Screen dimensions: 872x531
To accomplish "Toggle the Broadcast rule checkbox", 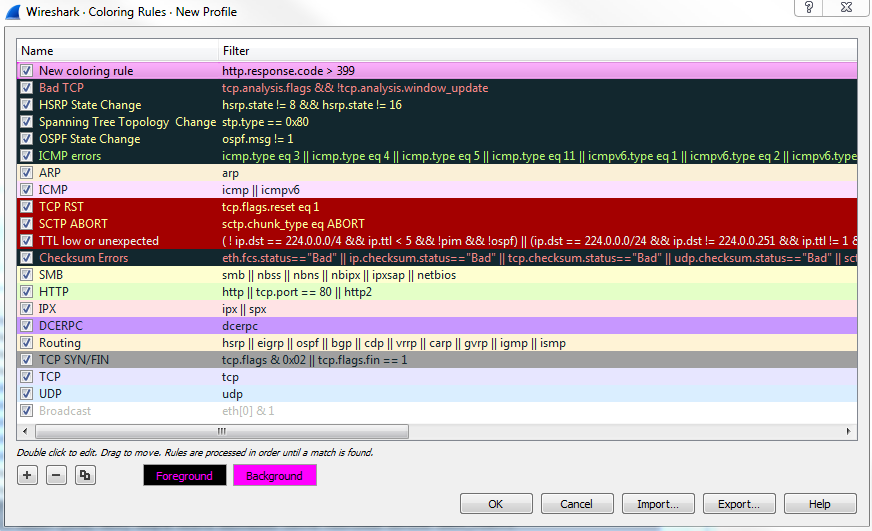I will [x=26, y=410].
